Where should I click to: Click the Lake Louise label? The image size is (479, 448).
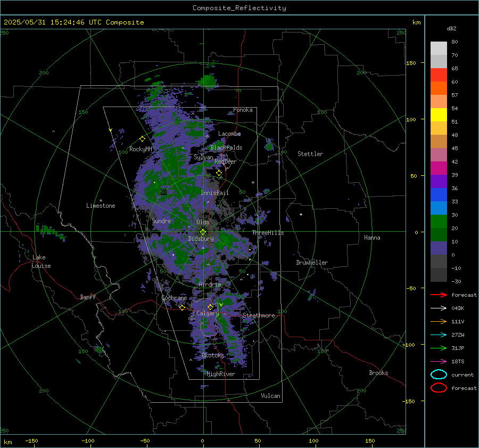(41, 262)
